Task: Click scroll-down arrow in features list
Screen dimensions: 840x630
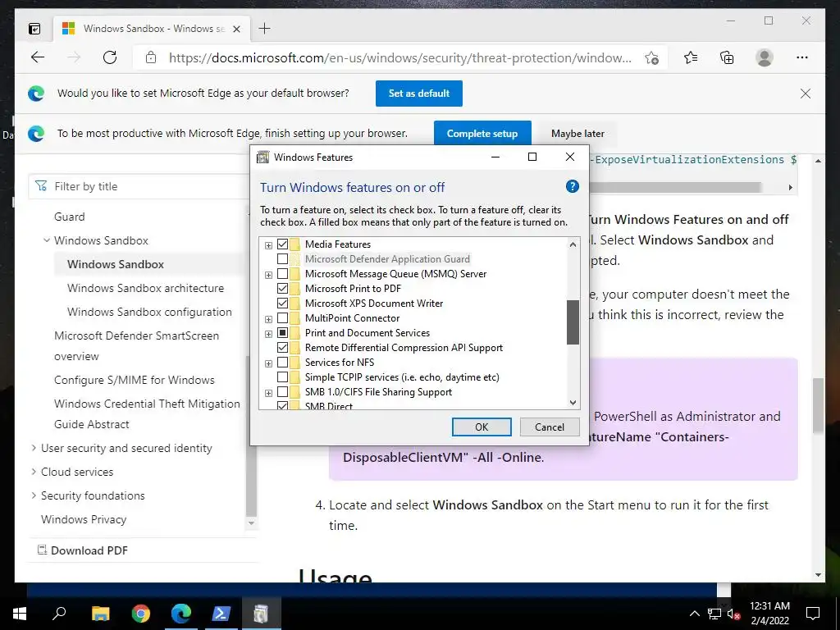Action: [573, 403]
